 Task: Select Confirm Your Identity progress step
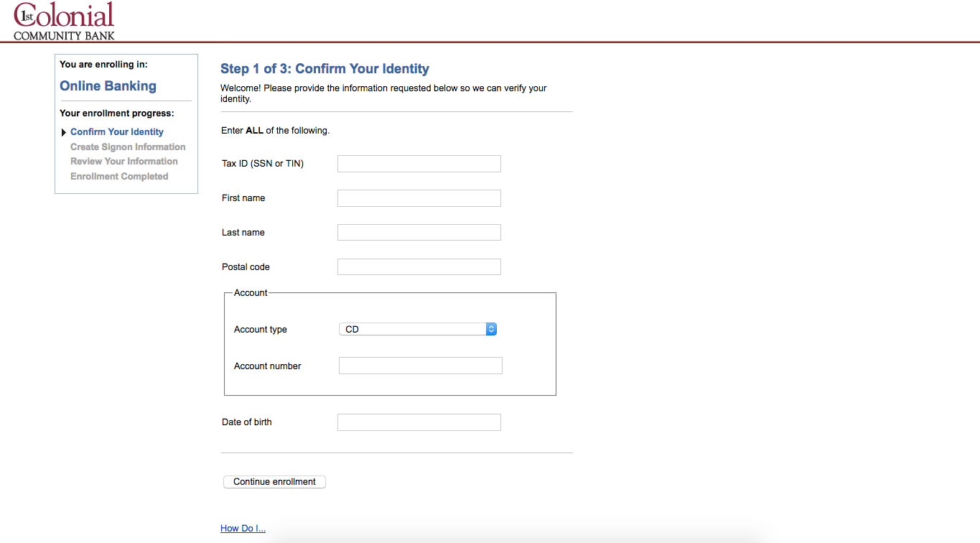pos(117,132)
